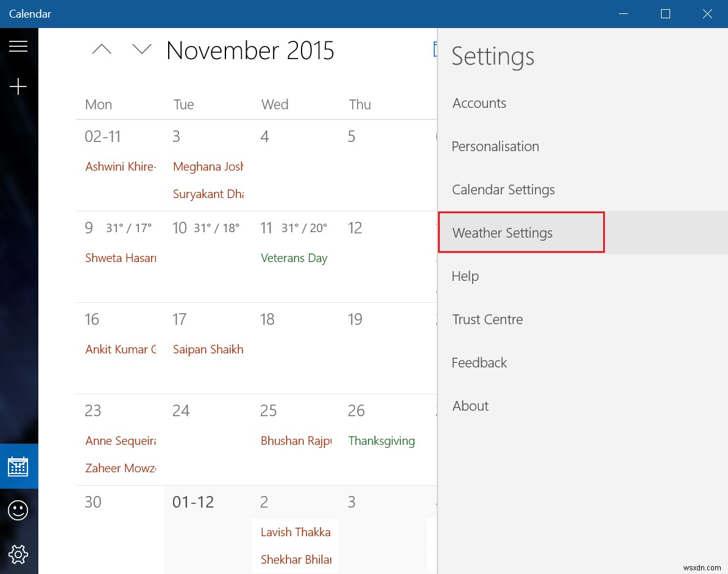This screenshot has height=574, width=728.
Task: Select the Thanksgiving event on November 26
Action: pos(381,441)
